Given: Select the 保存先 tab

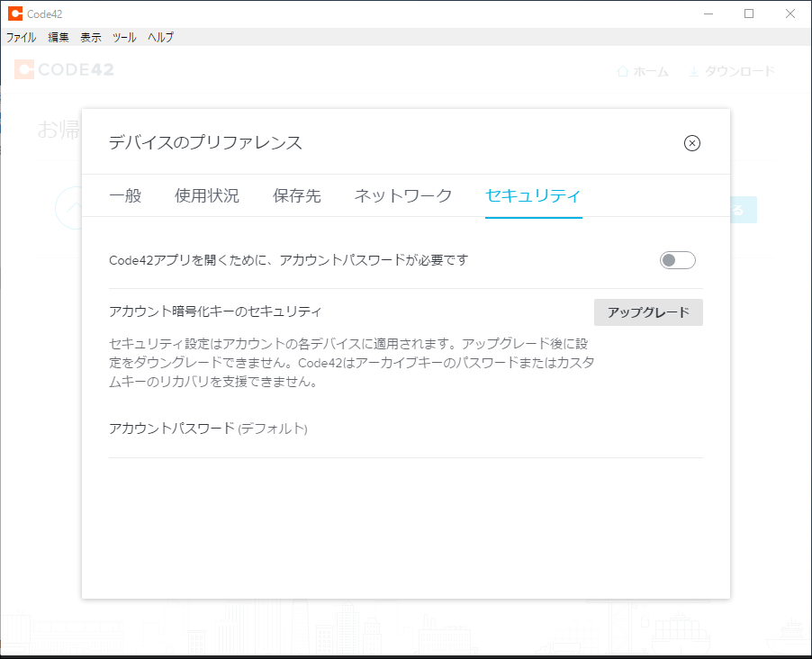Looking at the screenshot, I should [x=297, y=196].
